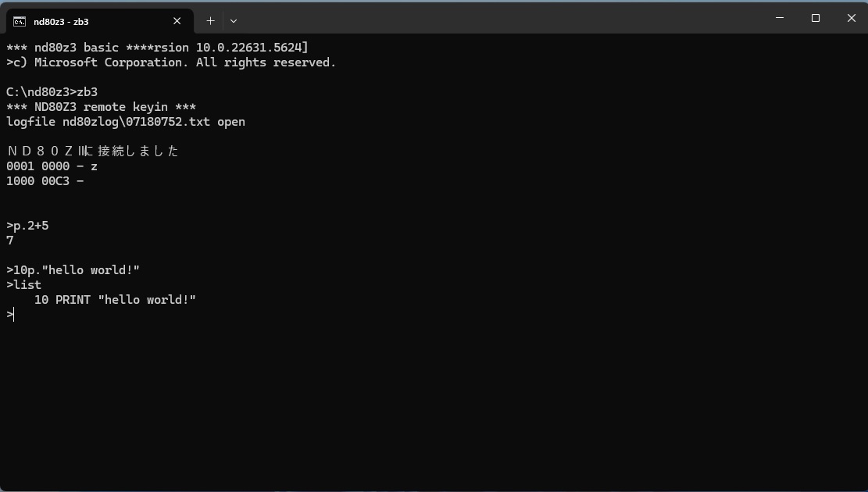Click the logfile nd80zlog\07180752.txt open line
868x492 pixels.
click(126, 122)
